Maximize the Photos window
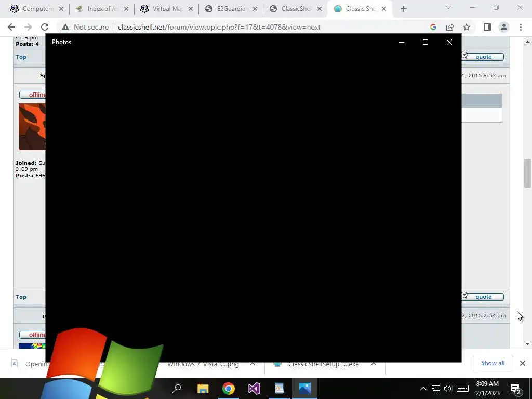The image size is (532, 399). click(425, 42)
